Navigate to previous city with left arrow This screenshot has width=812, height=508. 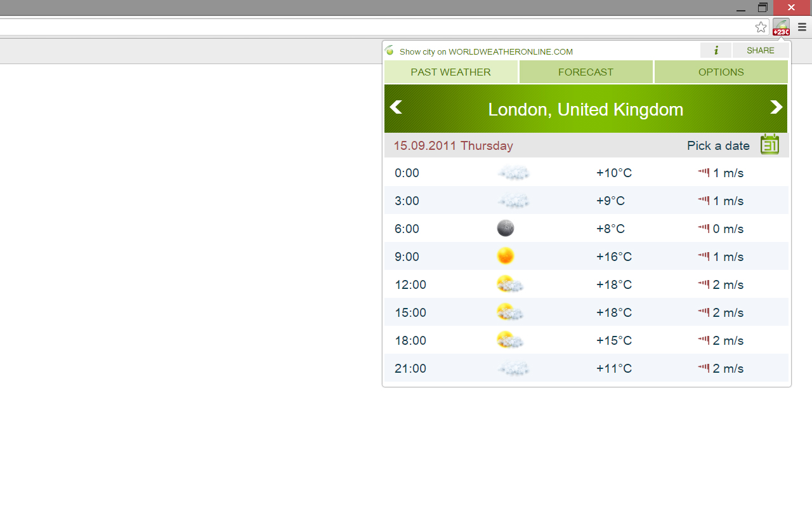[x=396, y=107]
